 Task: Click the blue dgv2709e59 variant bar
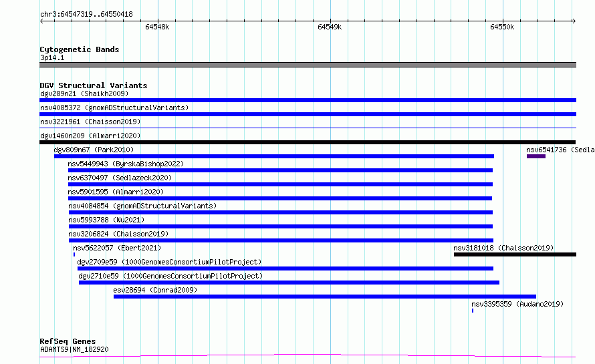(285, 268)
